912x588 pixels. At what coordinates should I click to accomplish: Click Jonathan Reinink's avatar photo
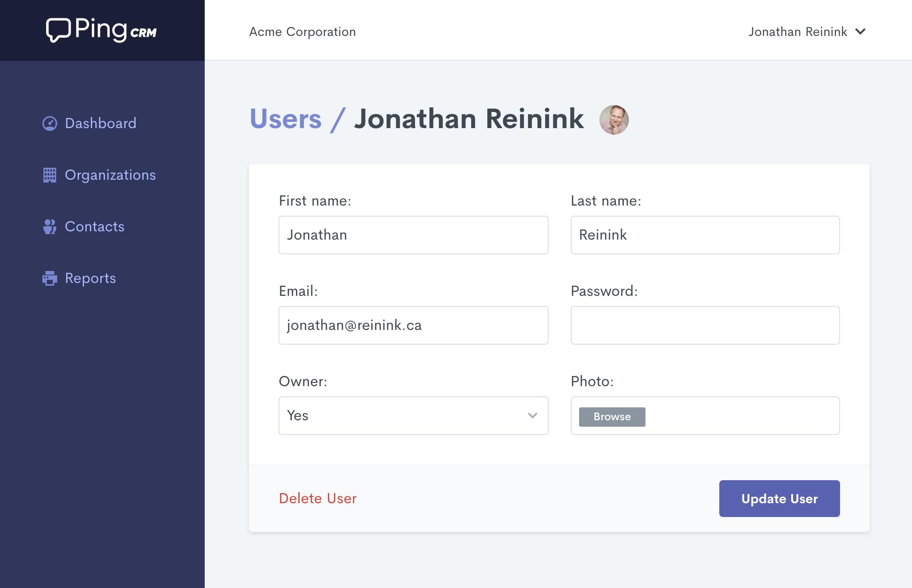614,120
